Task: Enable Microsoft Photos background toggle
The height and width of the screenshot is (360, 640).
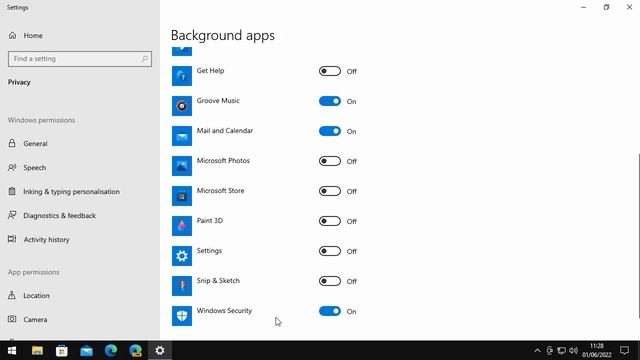Action: [x=330, y=161]
